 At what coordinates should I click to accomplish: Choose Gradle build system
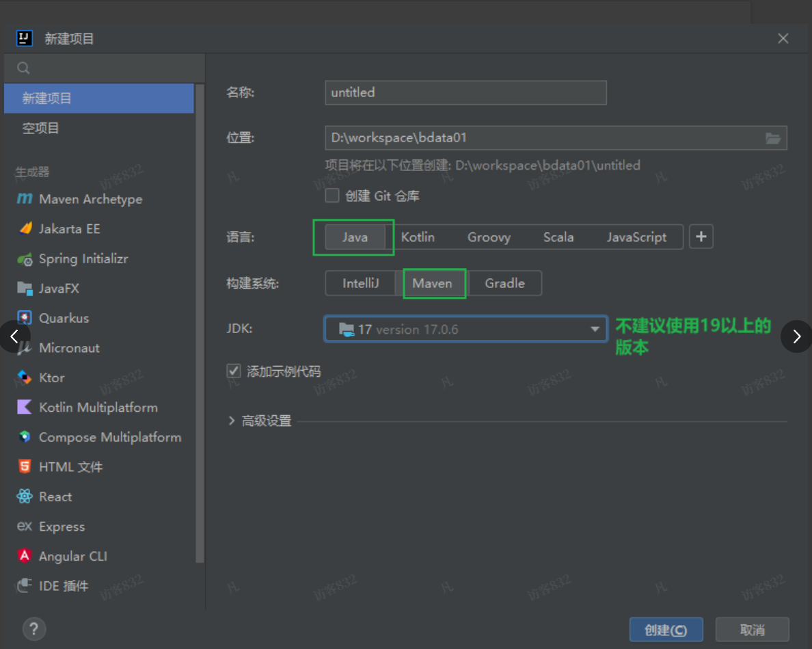click(505, 283)
